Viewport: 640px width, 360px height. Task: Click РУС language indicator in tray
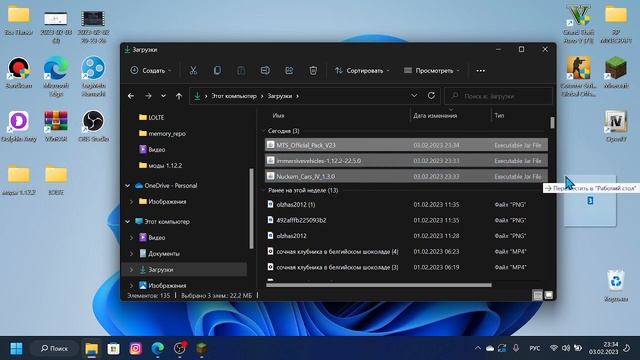(x=534, y=348)
